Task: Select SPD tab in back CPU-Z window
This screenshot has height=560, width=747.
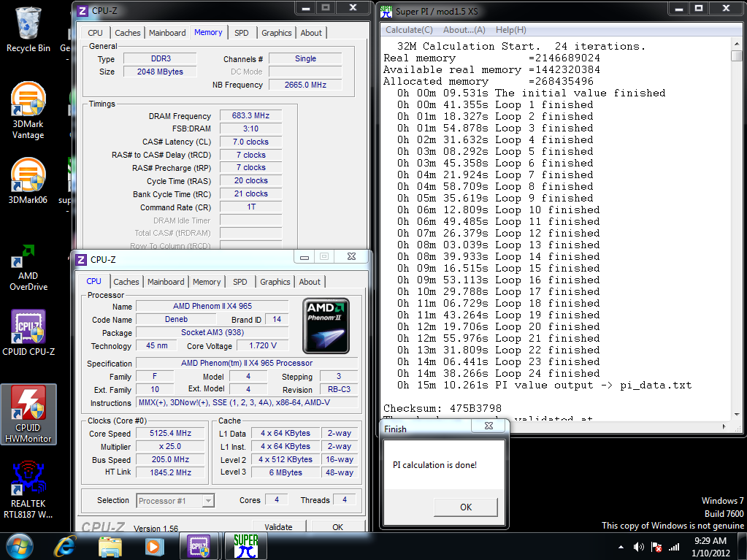Action: coord(242,33)
